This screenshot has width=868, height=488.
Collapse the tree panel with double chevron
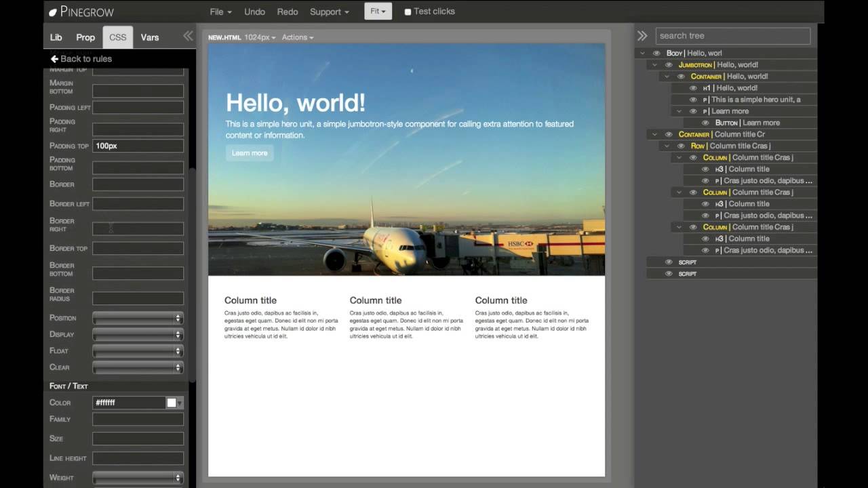642,36
